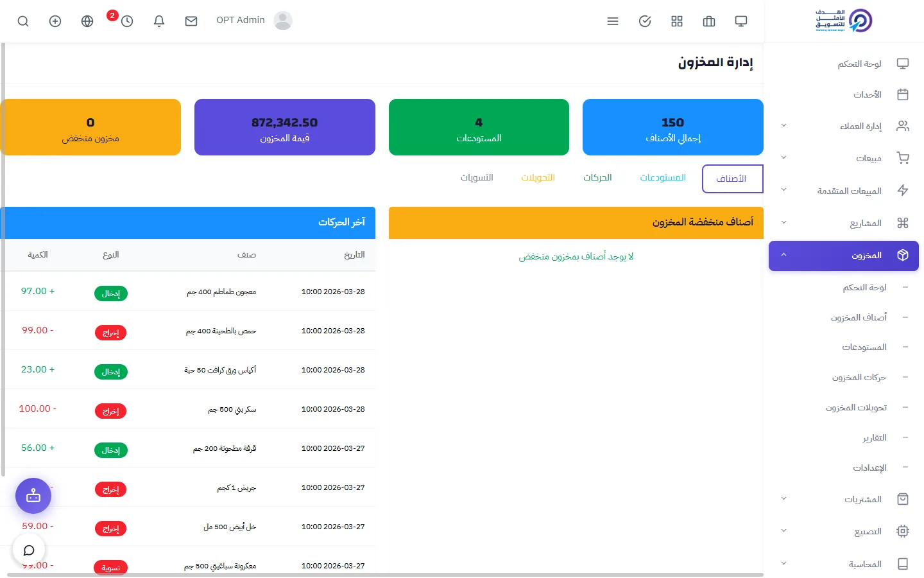Open حركات المخزون in sidebar submenu
Screen dimensions: 924x578
click(859, 377)
